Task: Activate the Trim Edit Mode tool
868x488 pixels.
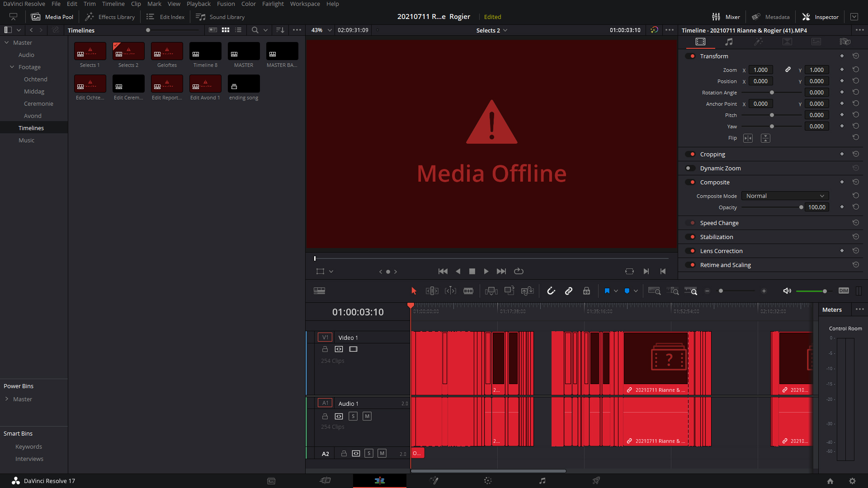Action: coord(432,291)
